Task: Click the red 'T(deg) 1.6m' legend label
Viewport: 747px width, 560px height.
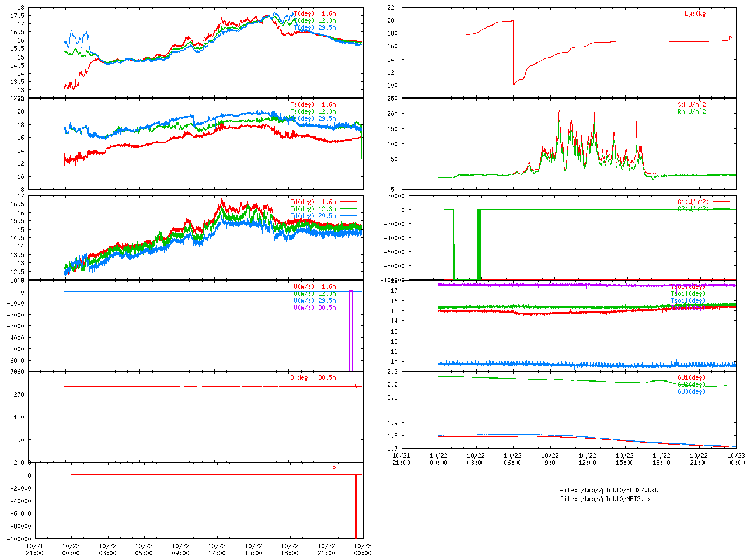Action: (315, 13)
